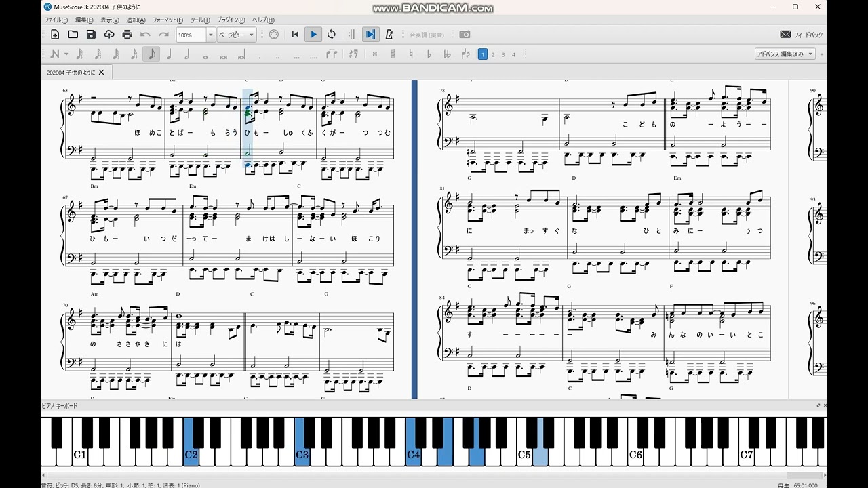The height and width of the screenshot is (488, 868).
Task: Redo the last action
Action: pos(163,35)
